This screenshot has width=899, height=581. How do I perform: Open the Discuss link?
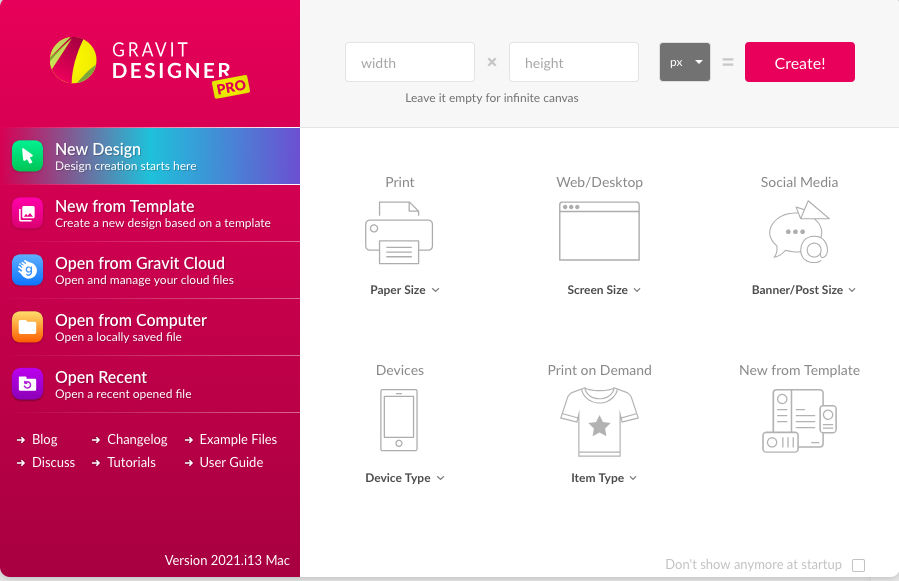[x=46, y=463]
